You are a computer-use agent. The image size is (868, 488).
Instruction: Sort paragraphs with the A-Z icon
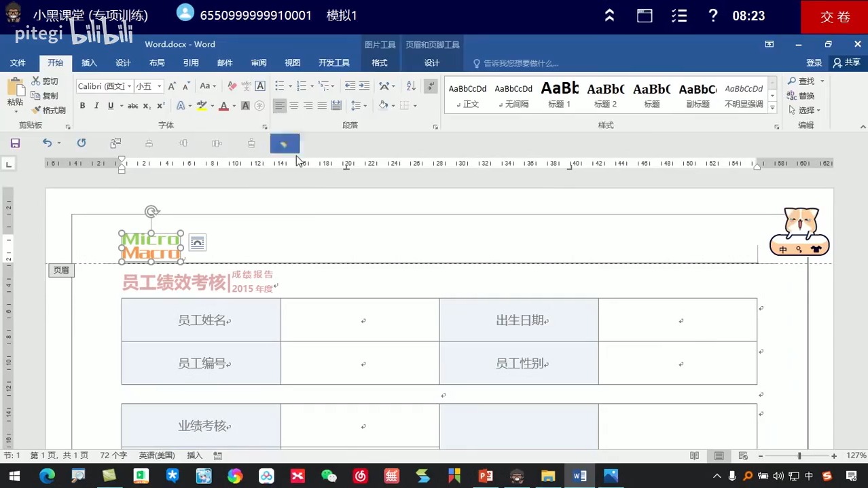point(411,86)
